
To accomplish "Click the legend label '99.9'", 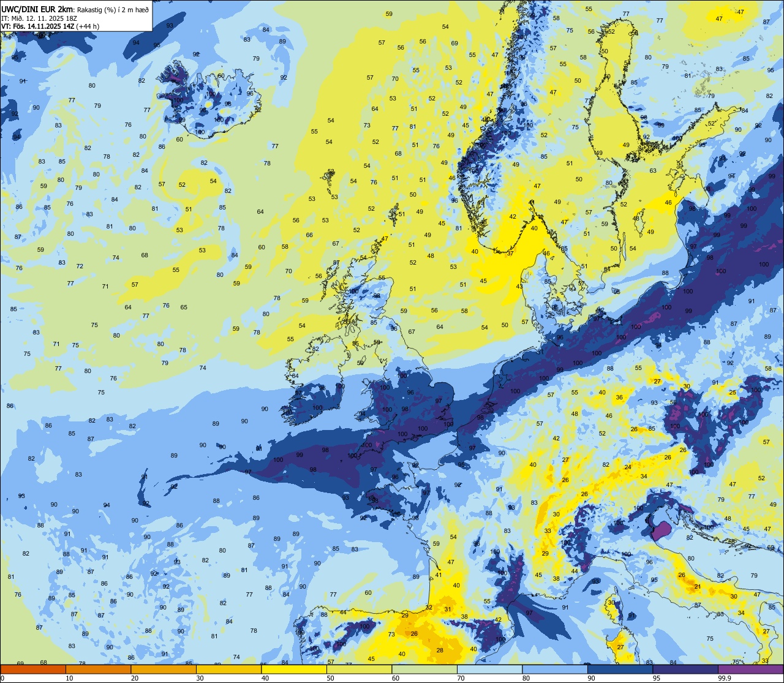I will pyautogui.click(x=724, y=678).
